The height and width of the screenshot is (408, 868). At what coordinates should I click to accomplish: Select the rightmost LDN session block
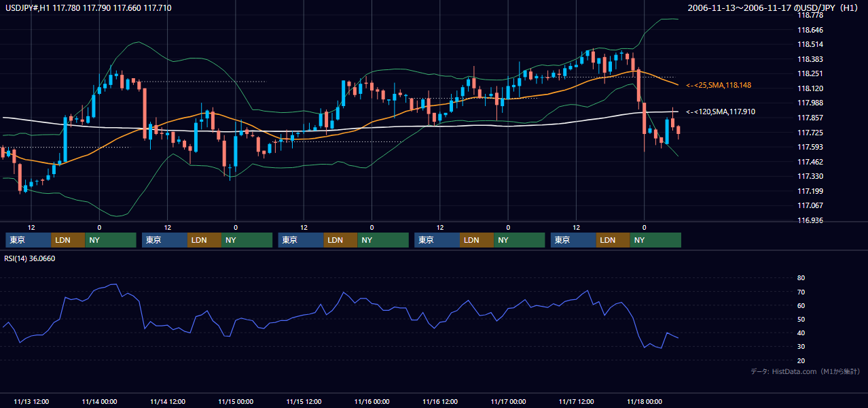tap(613, 240)
